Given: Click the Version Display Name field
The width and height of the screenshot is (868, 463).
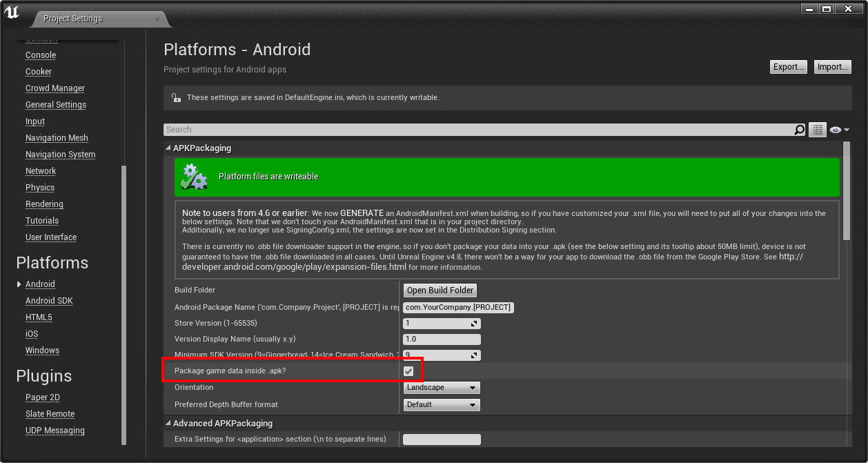Looking at the screenshot, I should pos(442,339).
